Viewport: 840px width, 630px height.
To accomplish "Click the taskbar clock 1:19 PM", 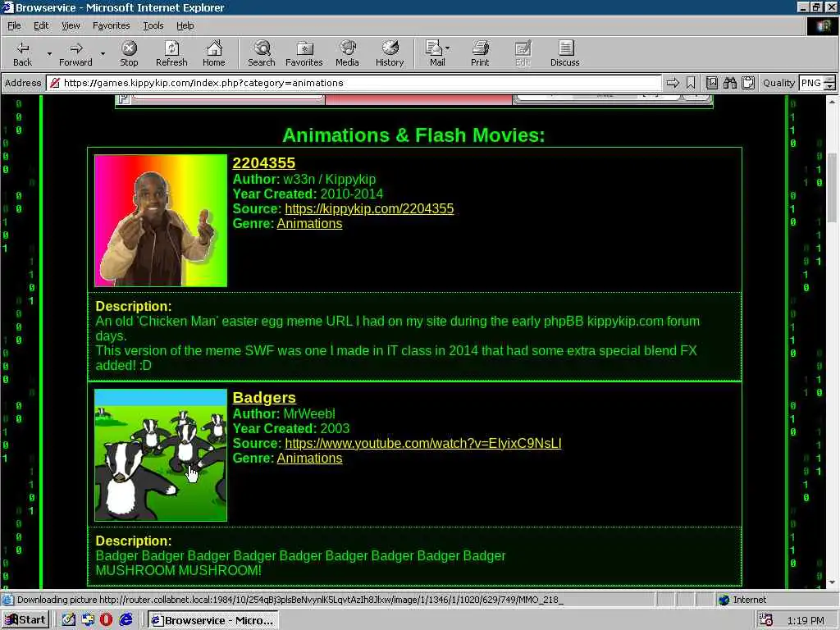I will pyautogui.click(x=806, y=620).
